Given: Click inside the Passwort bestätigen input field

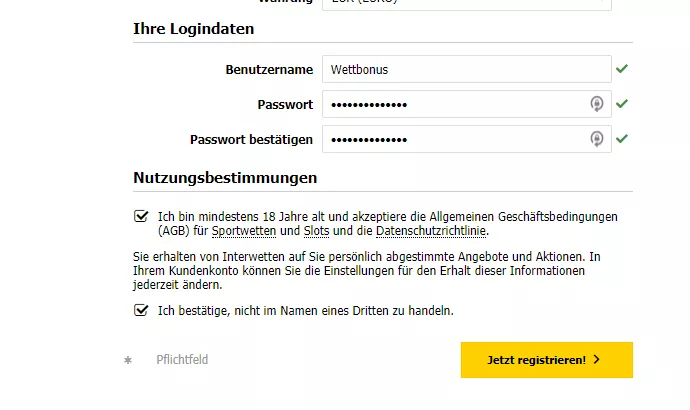Looking at the screenshot, I should tap(455, 139).
